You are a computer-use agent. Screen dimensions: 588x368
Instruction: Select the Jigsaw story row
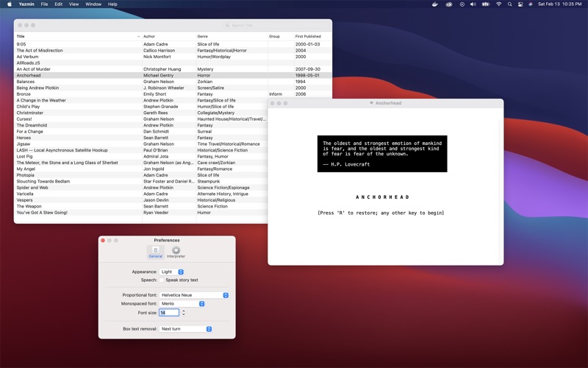point(141,144)
